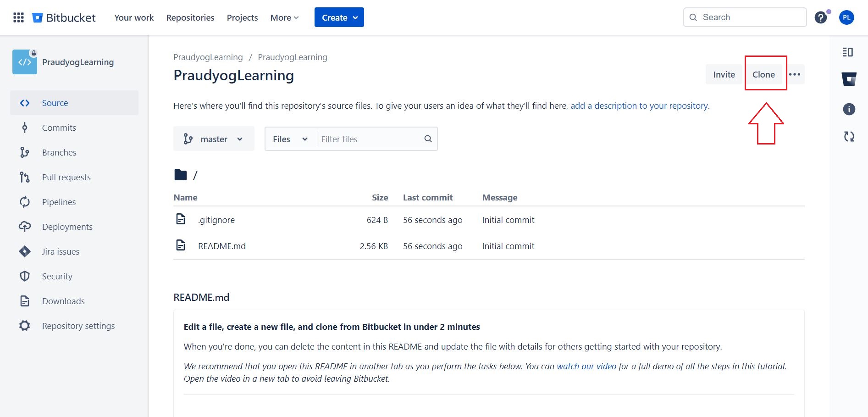Toggle the right sidebar panel layout icon
Screen dimensions: 868x417
tap(848, 52)
